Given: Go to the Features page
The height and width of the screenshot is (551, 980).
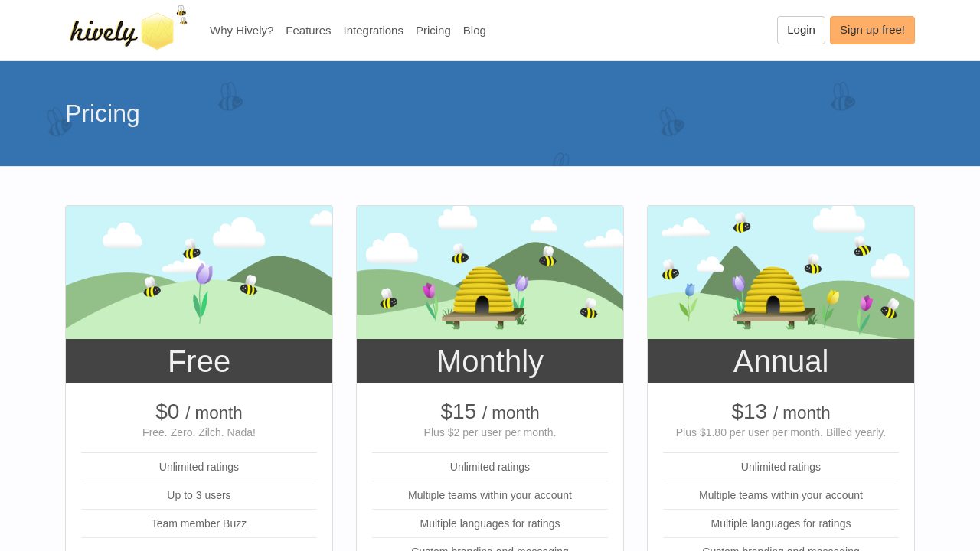Looking at the screenshot, I should [x=308, y=31].
